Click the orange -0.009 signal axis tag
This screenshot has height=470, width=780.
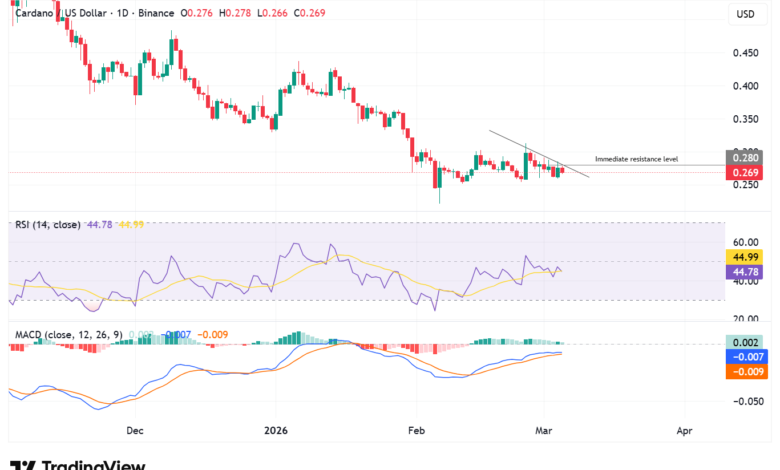(745, 370)
